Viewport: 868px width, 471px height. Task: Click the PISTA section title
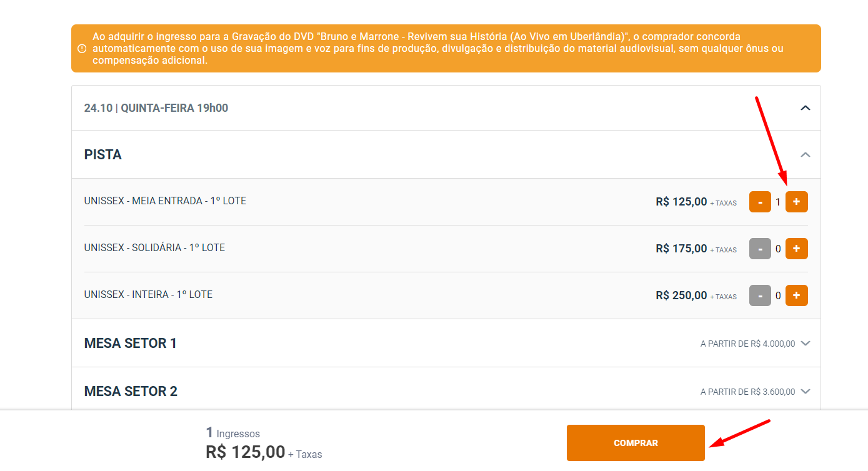pyautogui.click(x=103, y=154)
